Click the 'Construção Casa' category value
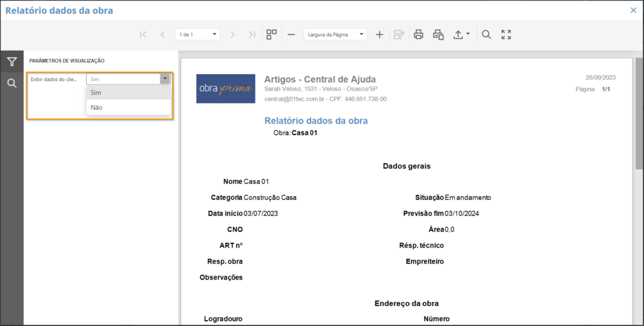644x326 pixels. 270,198
